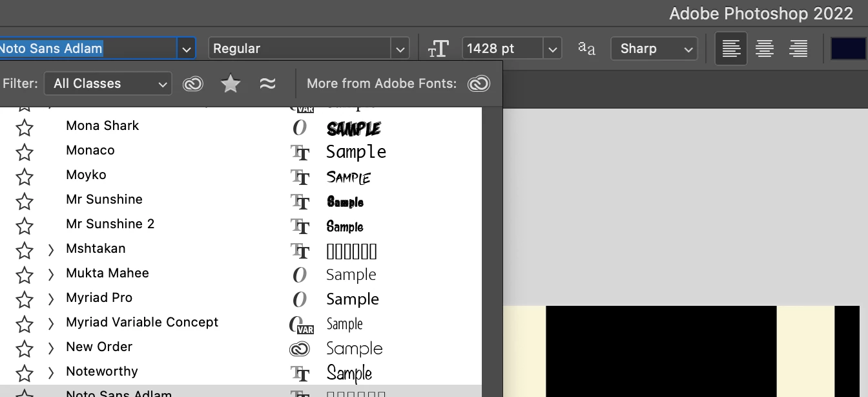The height and width of the screenshot is (397, 868).
Task: Click the font name field showing Noto Sans Adlam
Action: point(88,48)
